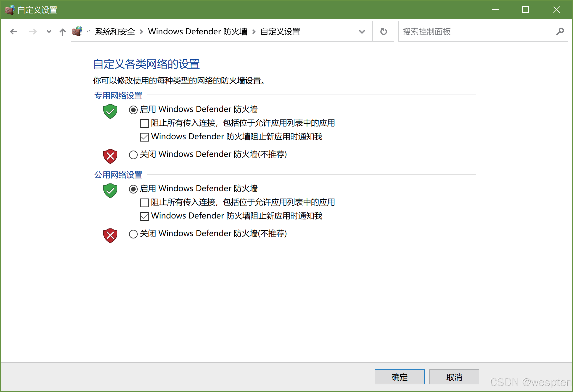Viewport: 573px width, 392px height.
Task: Click the 专用网络设置 section heading
Action: pos(118,96)
